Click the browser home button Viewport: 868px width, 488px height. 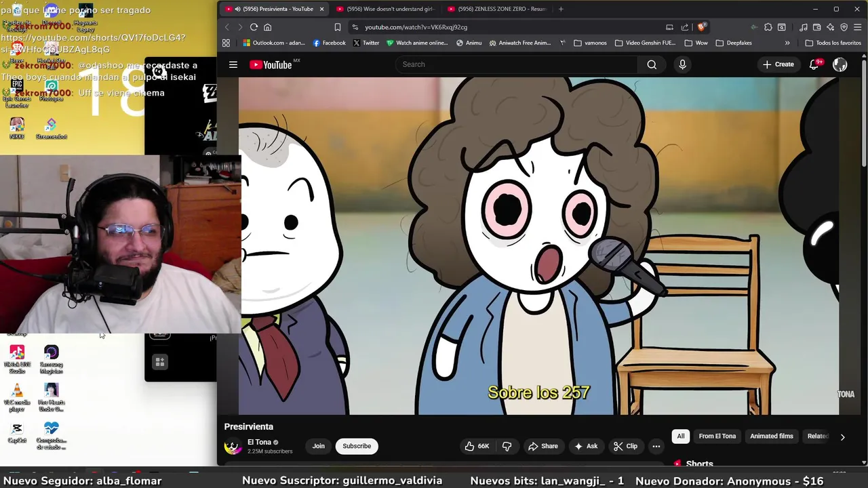(268, 27)
